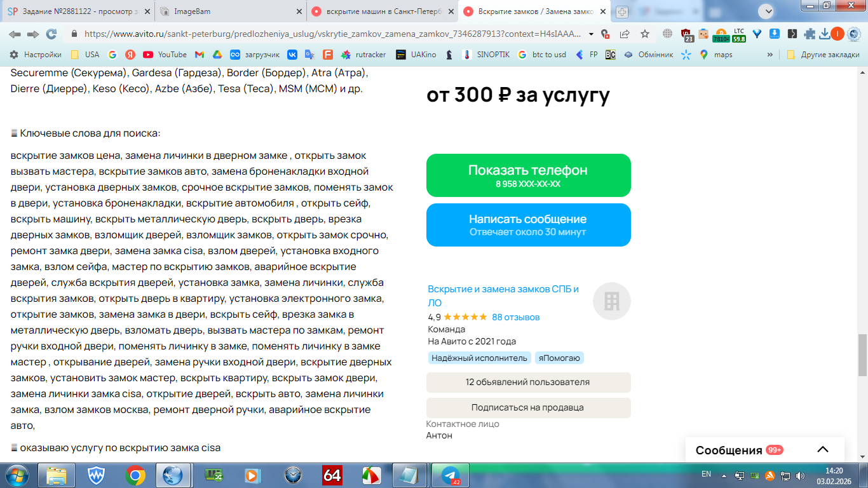Open the YouTube bookmark
This screenshot has width=868, height=488.
pyautogui.click(x=165, y=55)
